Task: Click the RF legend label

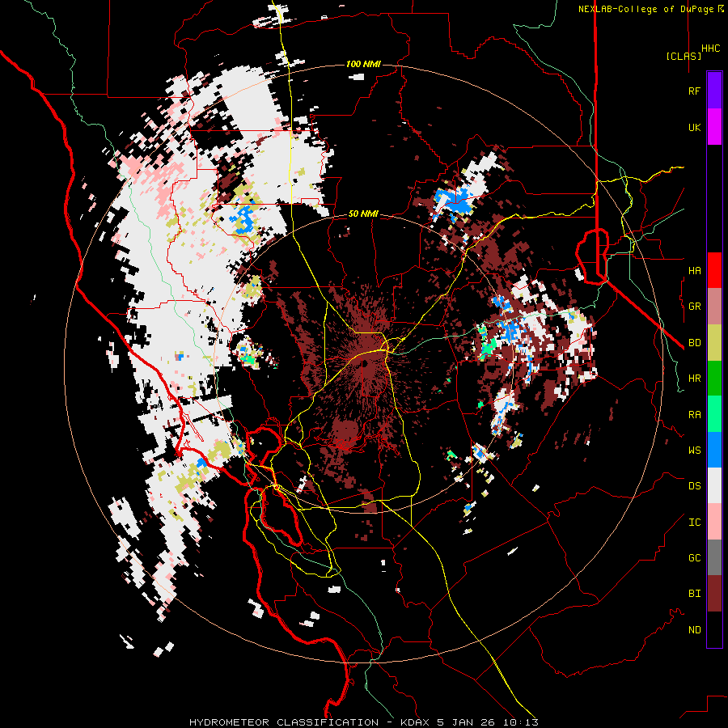Action: point(694,91)
